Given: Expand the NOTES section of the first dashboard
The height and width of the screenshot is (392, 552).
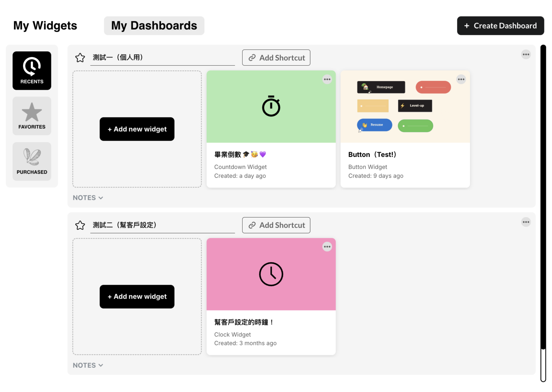Looking at the screenshot, I should [x=87, y=197].
